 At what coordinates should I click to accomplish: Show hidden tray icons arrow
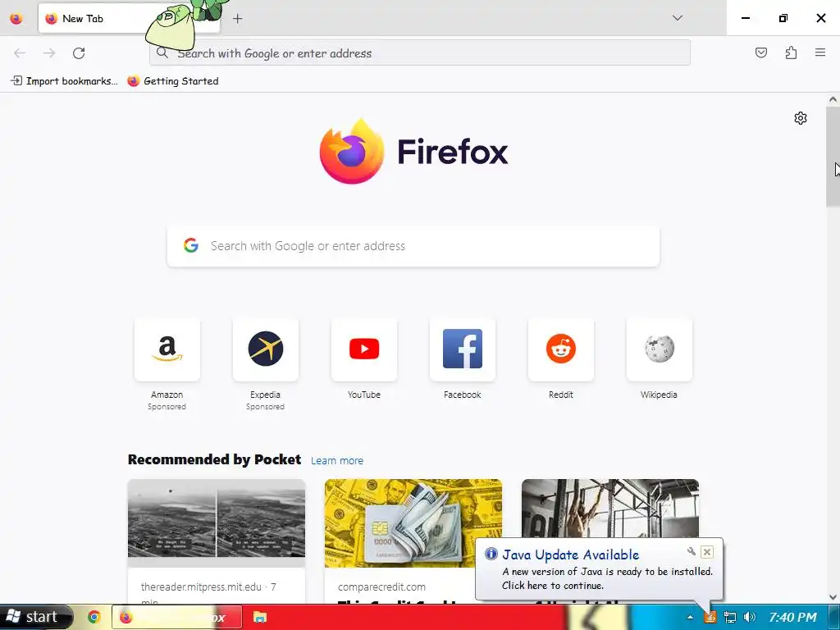(690, 617)
